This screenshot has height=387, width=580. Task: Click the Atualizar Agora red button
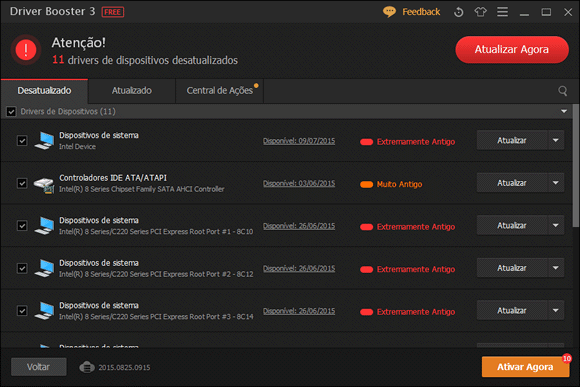[x=512, y=50]
